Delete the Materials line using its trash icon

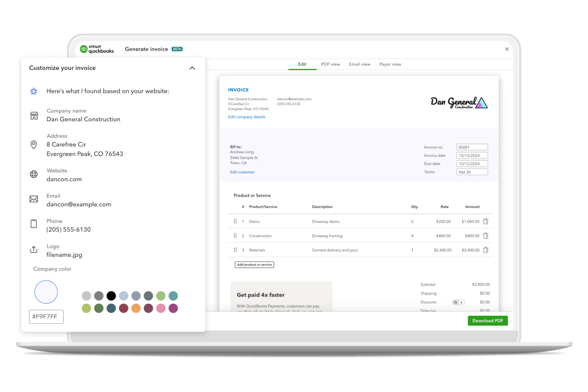coord(485,250)
